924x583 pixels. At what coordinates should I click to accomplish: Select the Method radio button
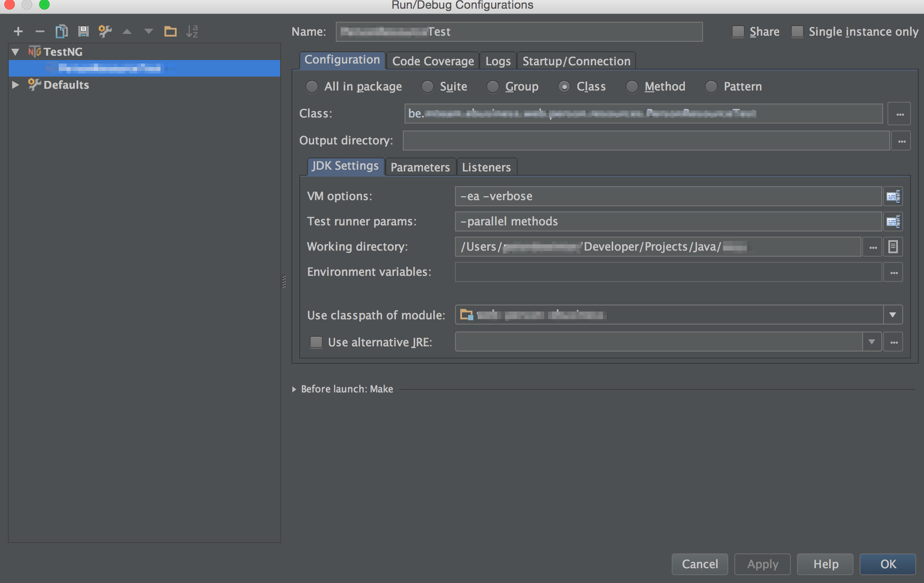click(632, 87)
